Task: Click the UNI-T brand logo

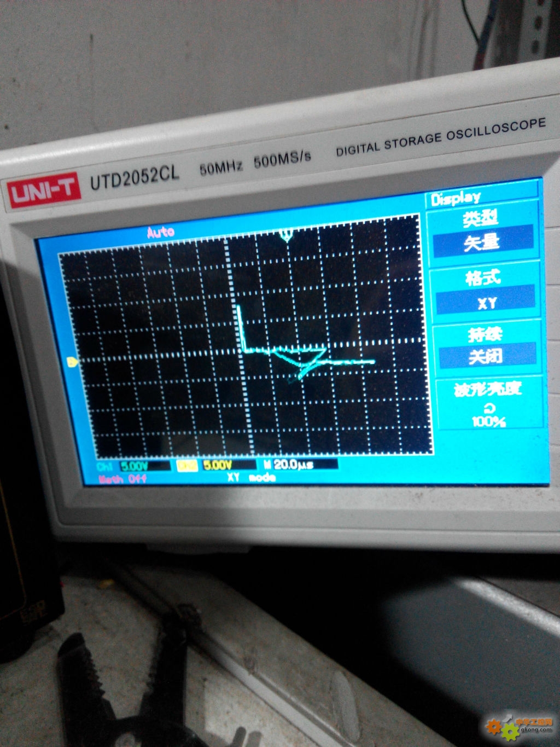Action: [44, 191]
